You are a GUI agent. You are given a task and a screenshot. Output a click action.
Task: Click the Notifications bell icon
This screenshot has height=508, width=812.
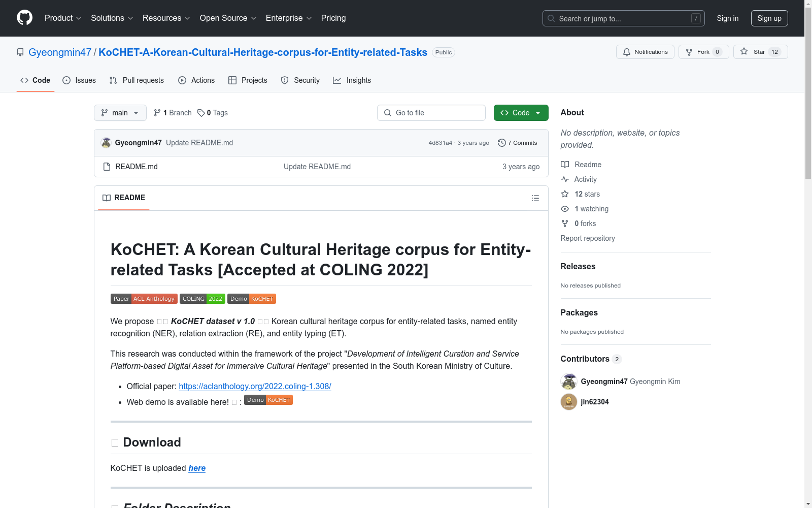point(627,52)
